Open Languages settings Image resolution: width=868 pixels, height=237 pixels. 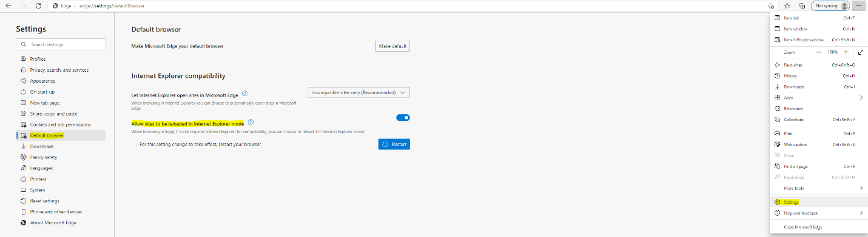click(x=61, y=168)
